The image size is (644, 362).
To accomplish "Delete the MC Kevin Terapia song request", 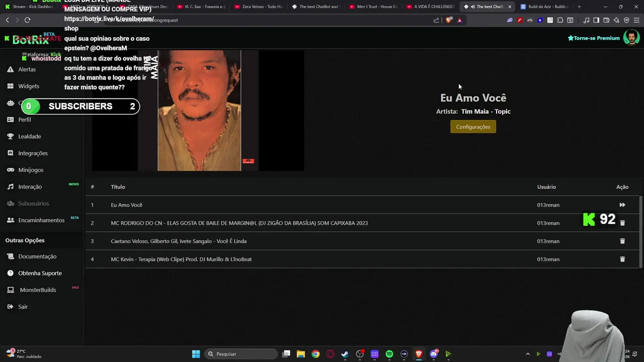I will point(622,259).
